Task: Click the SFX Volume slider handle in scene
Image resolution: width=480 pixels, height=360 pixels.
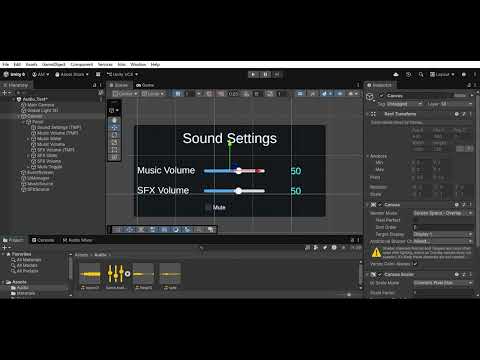Action: tap(238, 191)
